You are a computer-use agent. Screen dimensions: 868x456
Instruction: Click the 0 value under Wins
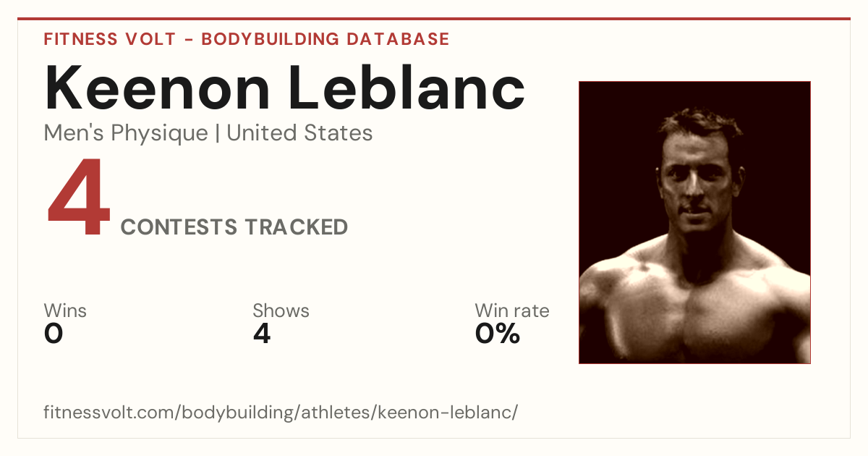click(54, 334)
